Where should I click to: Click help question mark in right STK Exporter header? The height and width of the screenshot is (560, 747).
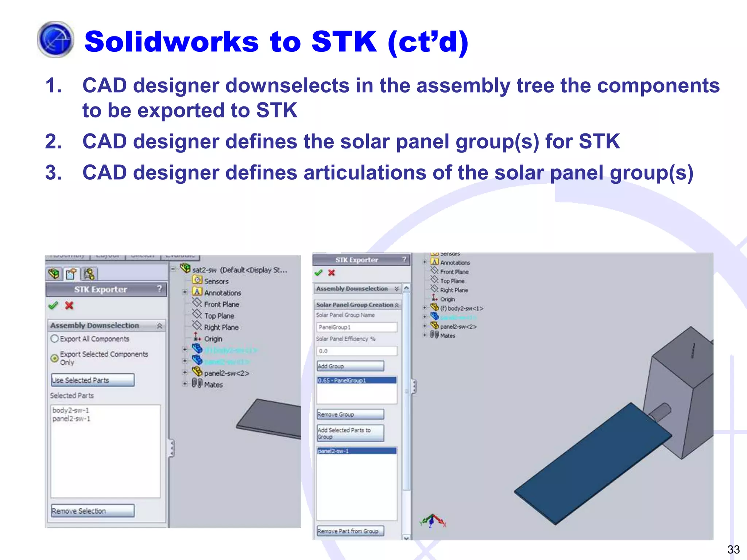[x=404, y=259]
